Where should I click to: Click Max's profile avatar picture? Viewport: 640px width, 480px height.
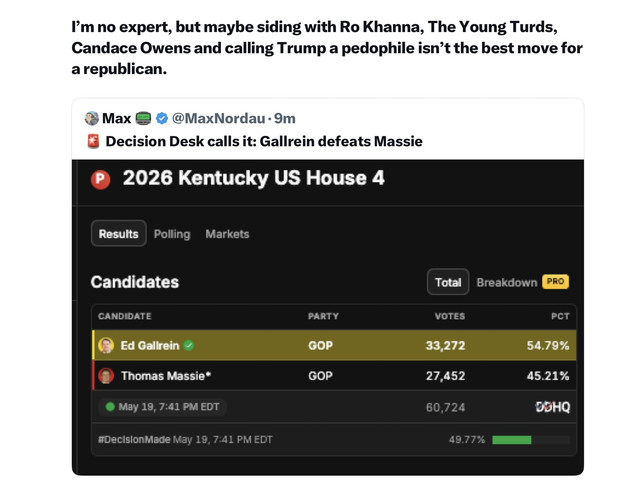coord(91,118)
